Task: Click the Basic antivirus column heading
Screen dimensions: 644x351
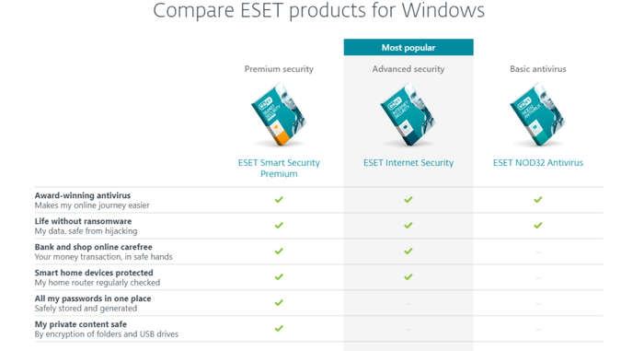Action: 538,69
